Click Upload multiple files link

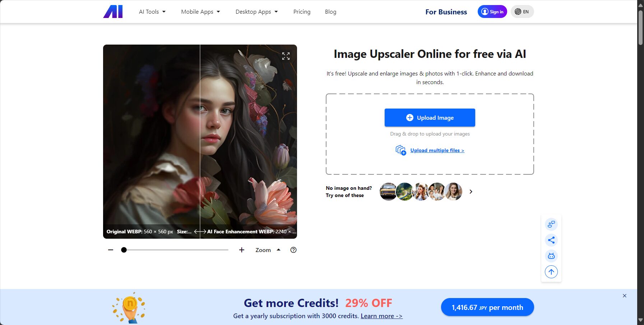tap(437, 150)
